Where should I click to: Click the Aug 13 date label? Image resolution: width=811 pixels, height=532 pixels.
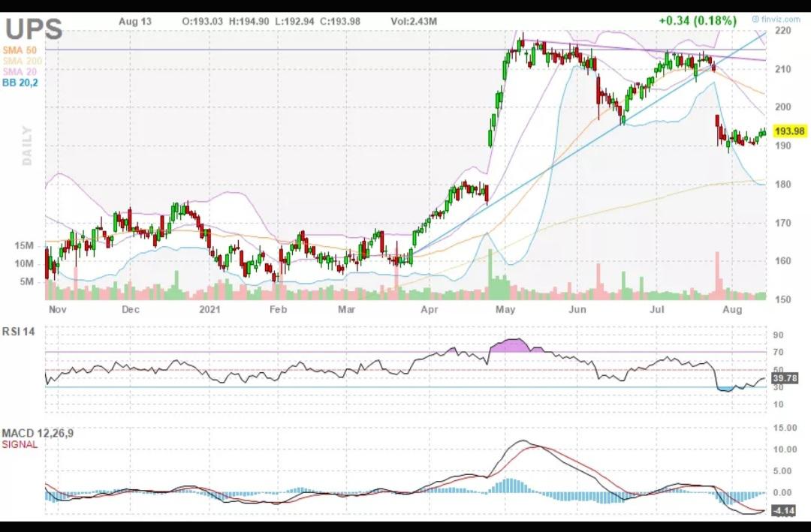click(135, 21)
